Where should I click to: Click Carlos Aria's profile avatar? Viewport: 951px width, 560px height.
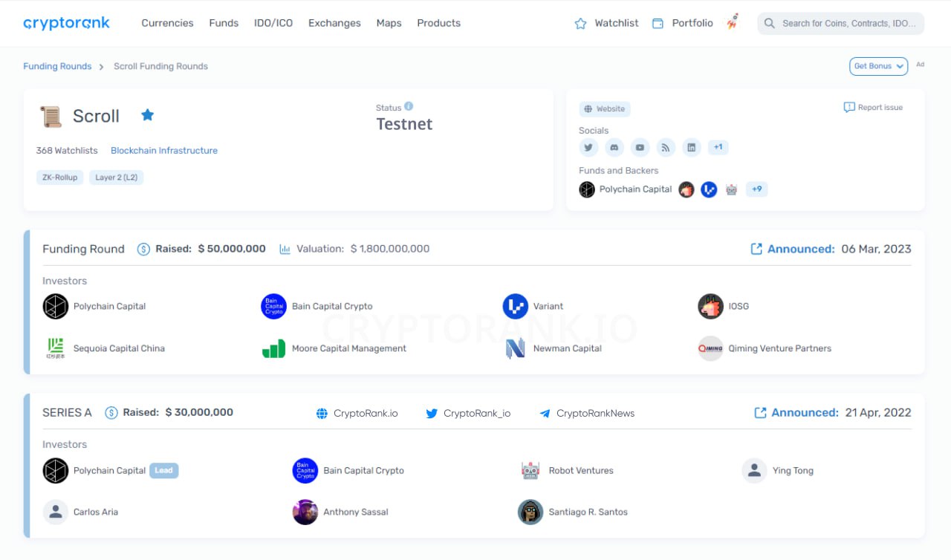[x=56, y=512]
